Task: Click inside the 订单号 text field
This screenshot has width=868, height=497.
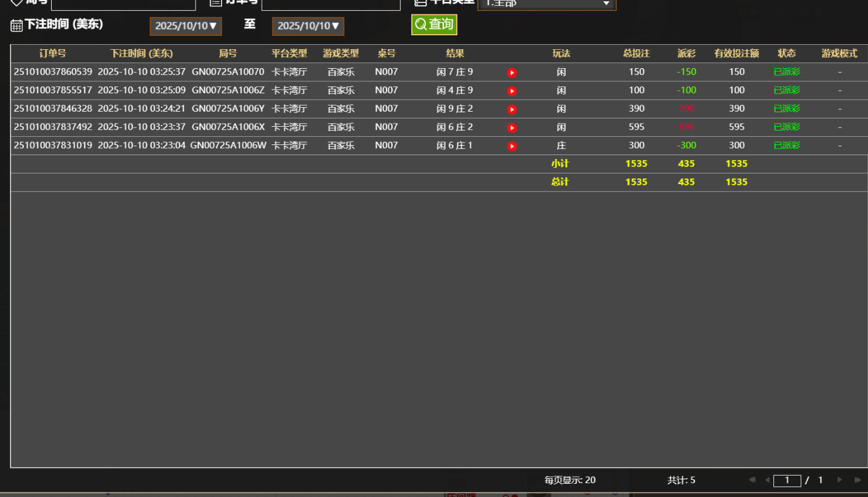Action: (x=331, y=3)
